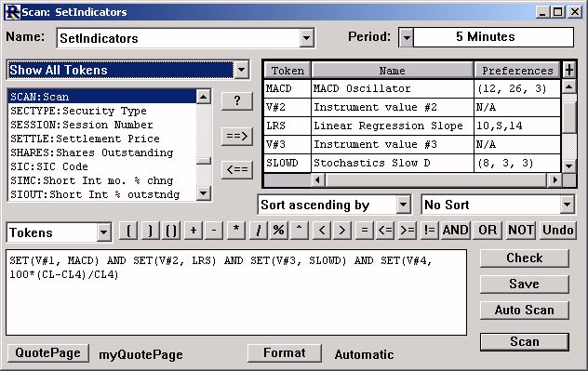Add selected token with ==> arrow button

point(237,136)
